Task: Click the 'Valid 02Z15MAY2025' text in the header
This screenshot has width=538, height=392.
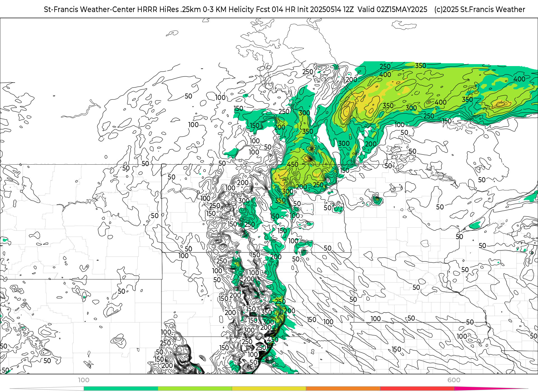Action: click(x=392, y=10)
